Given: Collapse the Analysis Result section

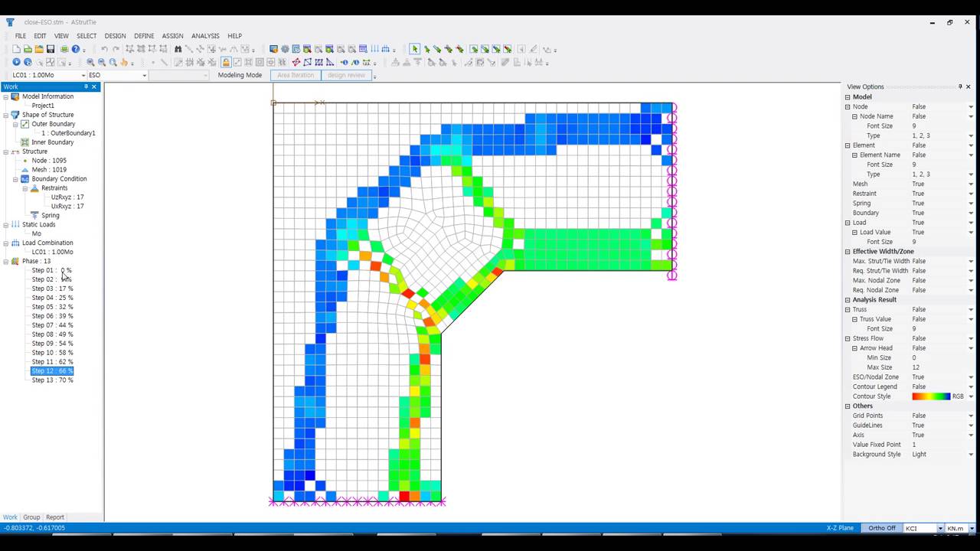Looking at the screenshot, I should point(848,300).
